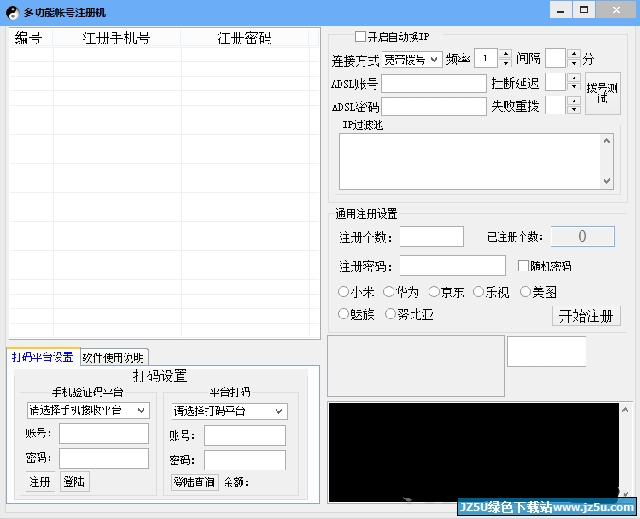This screenshot has width=640, height=519.
Task: Decrease the 频率 spinner value
Action: pos(506,63)
